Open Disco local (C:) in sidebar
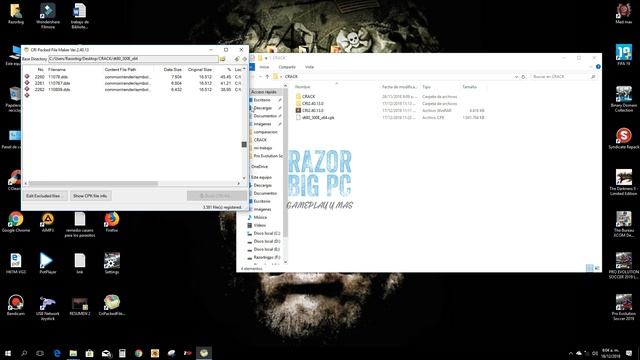This screenshot has height=360, width=640. tap(267, 233)
